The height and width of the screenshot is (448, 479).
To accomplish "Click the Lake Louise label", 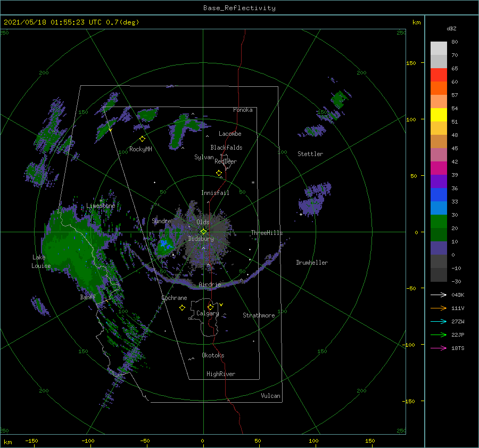I will (41, 262).
